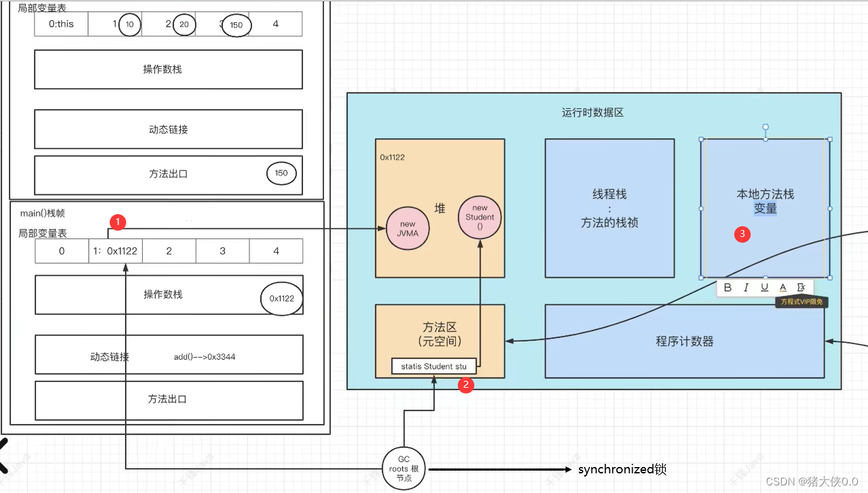Select the 程序计数器 box
868x493 pixels.
tap(685, 341)
